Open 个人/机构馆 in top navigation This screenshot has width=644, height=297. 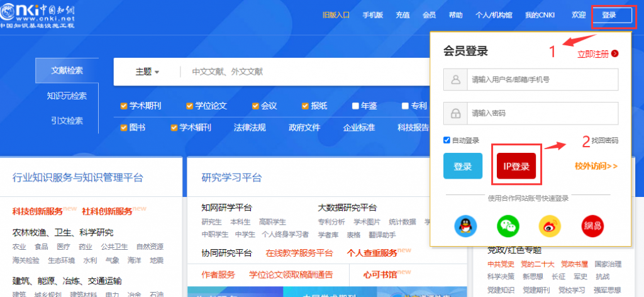[494, 15]
